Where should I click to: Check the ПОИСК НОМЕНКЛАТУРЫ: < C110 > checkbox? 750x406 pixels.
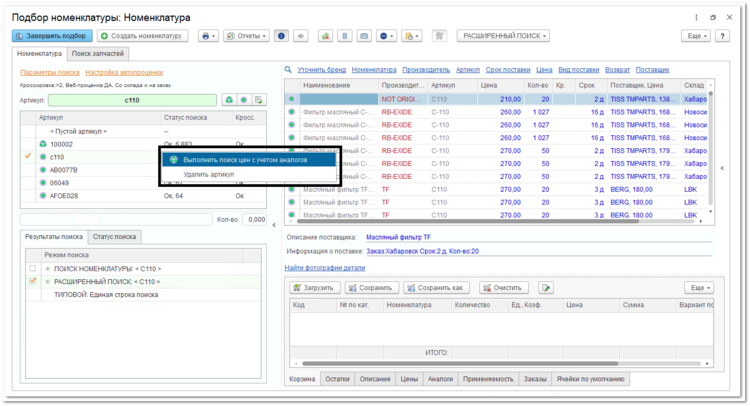[x=33, y=269]
